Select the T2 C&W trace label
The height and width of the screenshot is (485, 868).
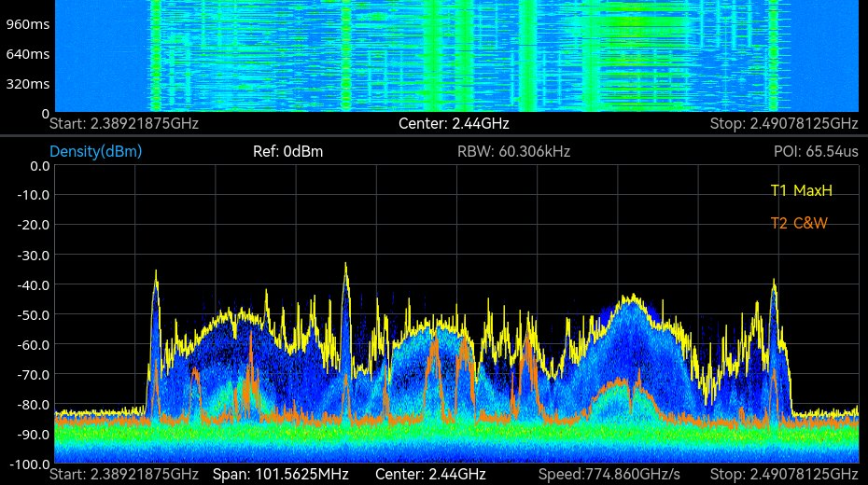(799, 223)
